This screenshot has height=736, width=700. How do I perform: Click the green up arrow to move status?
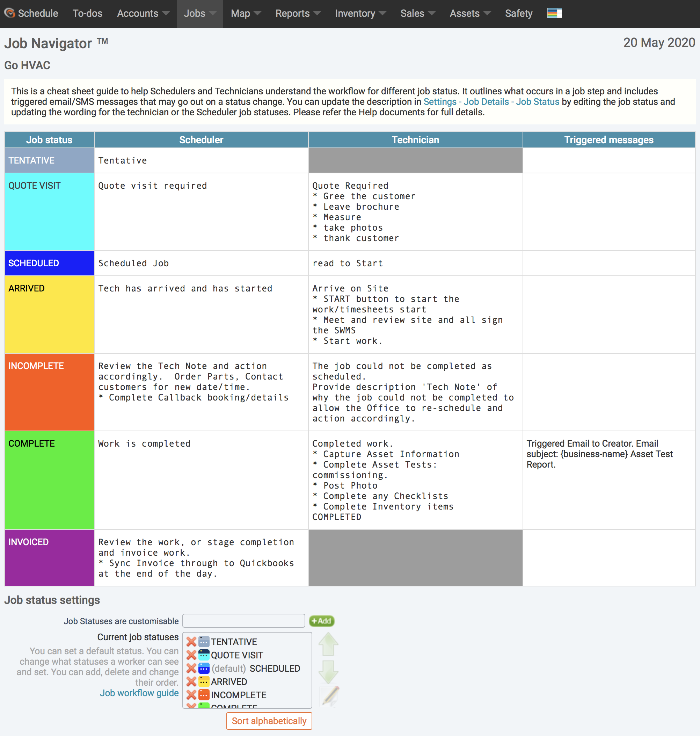328,644
